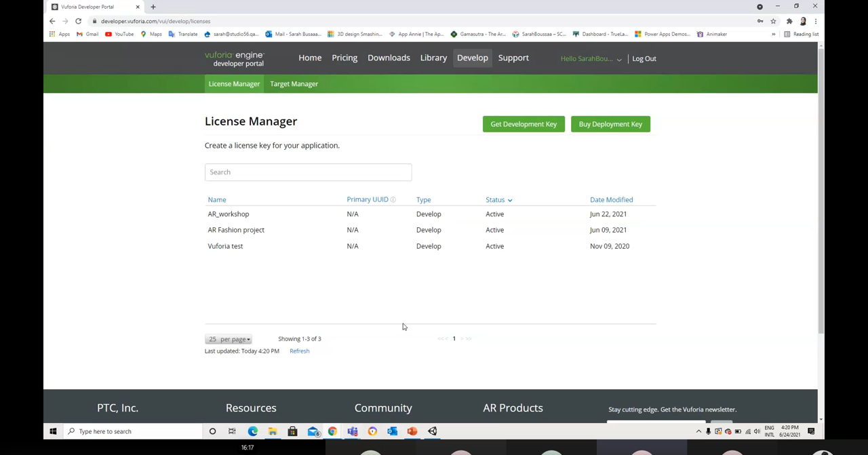Open the Translate bookmark
Image resolution: width=868 pixels, height=455 pixels.
(x=183, y=34)
